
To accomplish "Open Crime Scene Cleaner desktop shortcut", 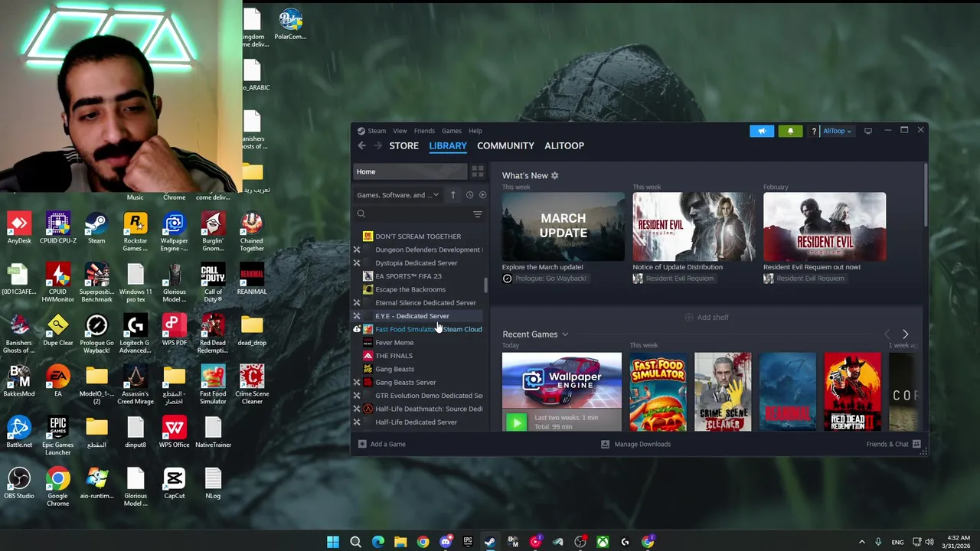I will (x=252, y=385).
